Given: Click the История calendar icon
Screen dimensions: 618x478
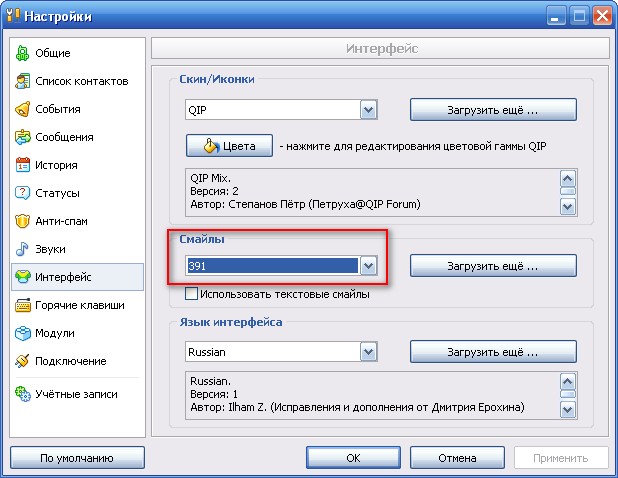Looking at the screenshot, I should point(22,165).
